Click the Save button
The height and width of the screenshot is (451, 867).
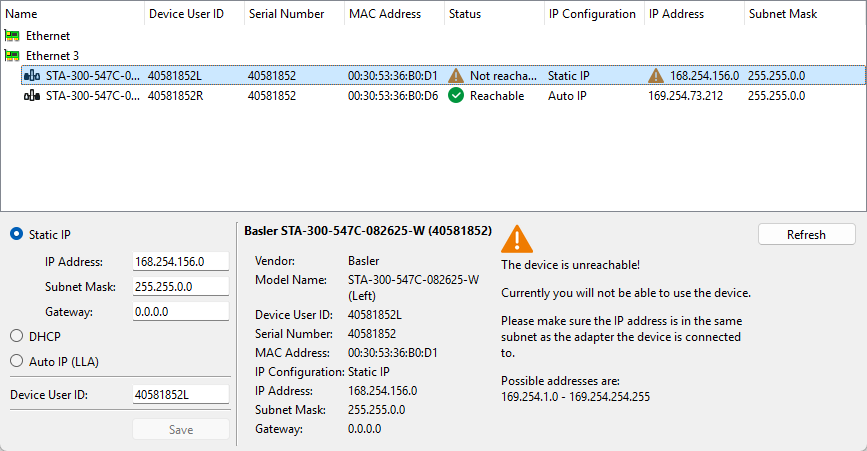coord(181,429)
